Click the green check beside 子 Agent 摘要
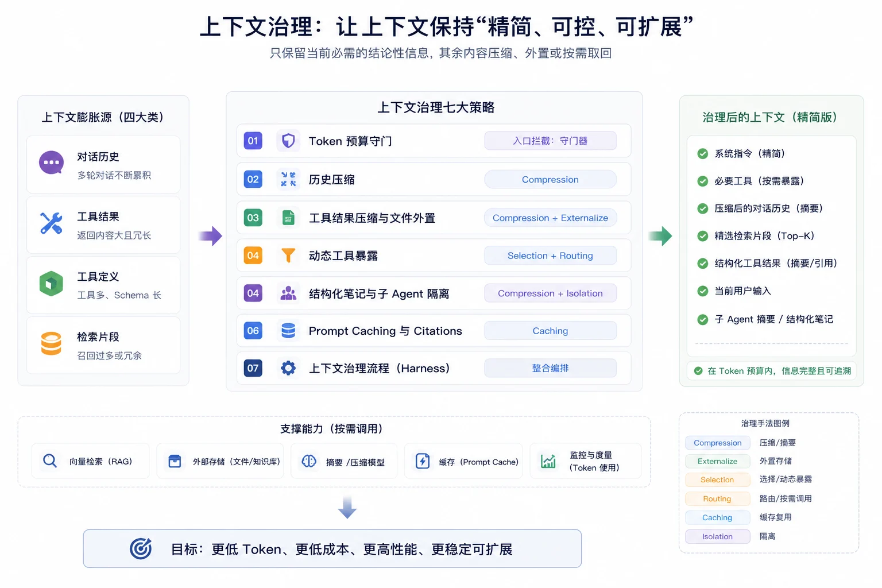This screenshot has width=882, height=588. pos(702,319)
